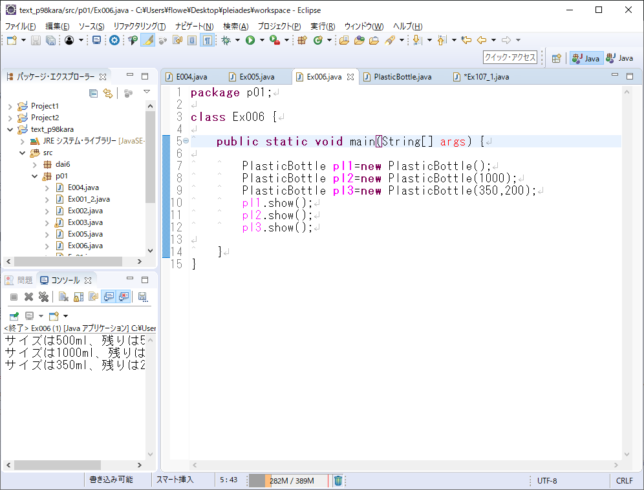
Task: Run garbage collector via trash icon
Action: 338,481
